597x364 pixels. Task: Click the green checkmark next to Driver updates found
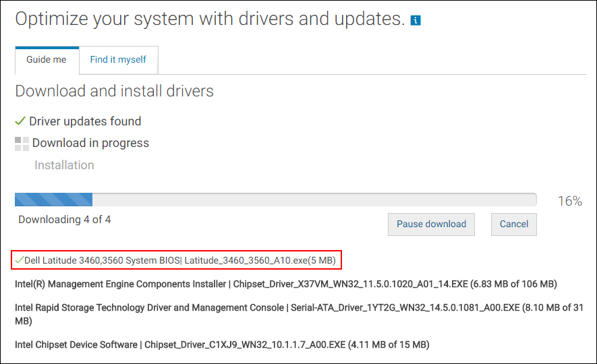(20, 121)
